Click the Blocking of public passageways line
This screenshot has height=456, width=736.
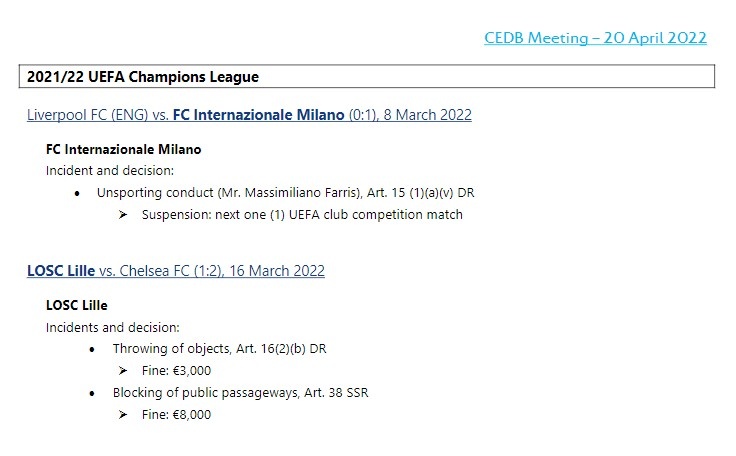pos(240,393)
